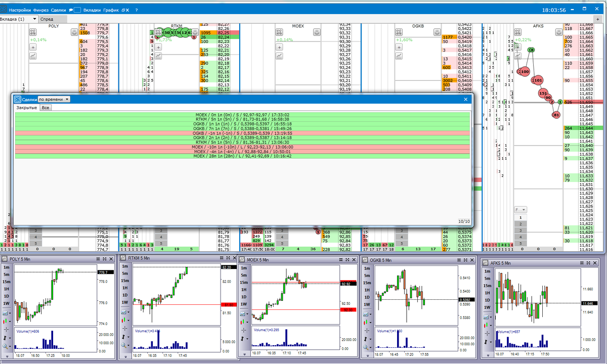Viewport: 607px width, 364px height.
Task: Click the RTKM order book round settings icon
Action: (x=194, y=32)
